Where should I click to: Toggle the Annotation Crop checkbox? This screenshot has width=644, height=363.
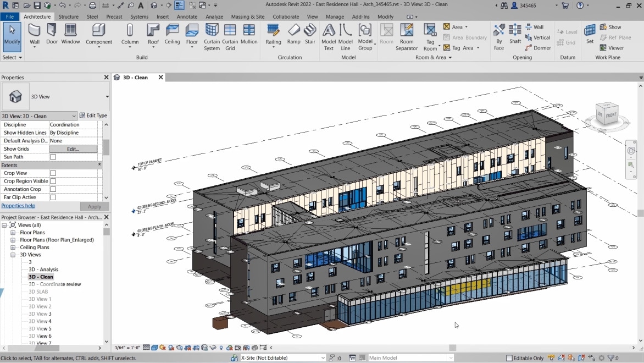(53, 189)
